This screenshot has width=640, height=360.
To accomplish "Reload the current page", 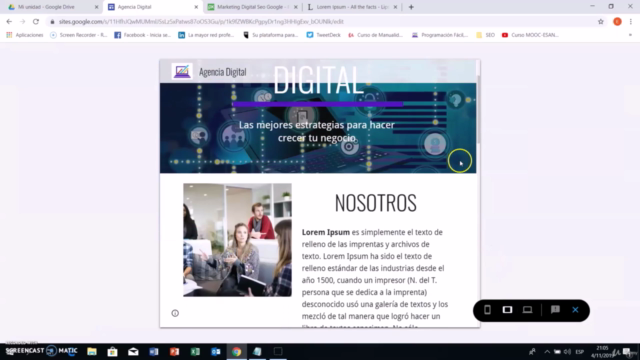I will pos(36,22).
